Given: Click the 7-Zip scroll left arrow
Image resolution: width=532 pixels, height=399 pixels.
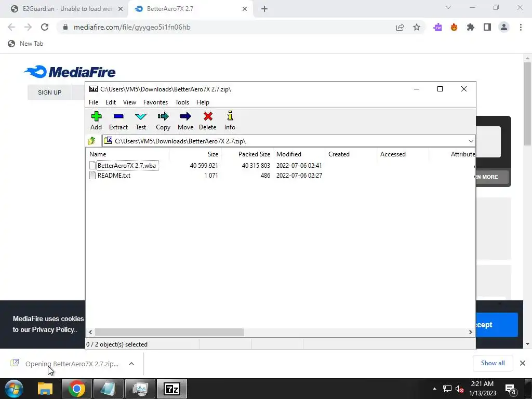Looking at the screenshot, I should coord(90,332).
